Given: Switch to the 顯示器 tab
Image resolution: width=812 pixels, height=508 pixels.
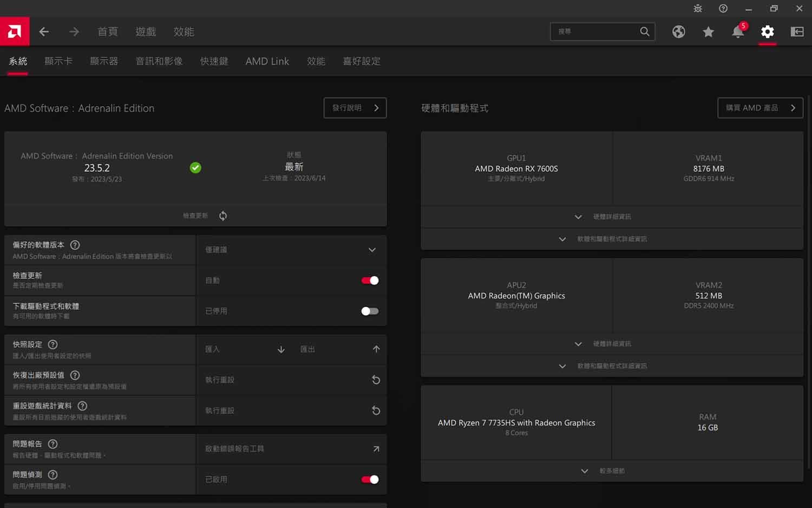Looking at the screenshot, I should pos(104,61).
